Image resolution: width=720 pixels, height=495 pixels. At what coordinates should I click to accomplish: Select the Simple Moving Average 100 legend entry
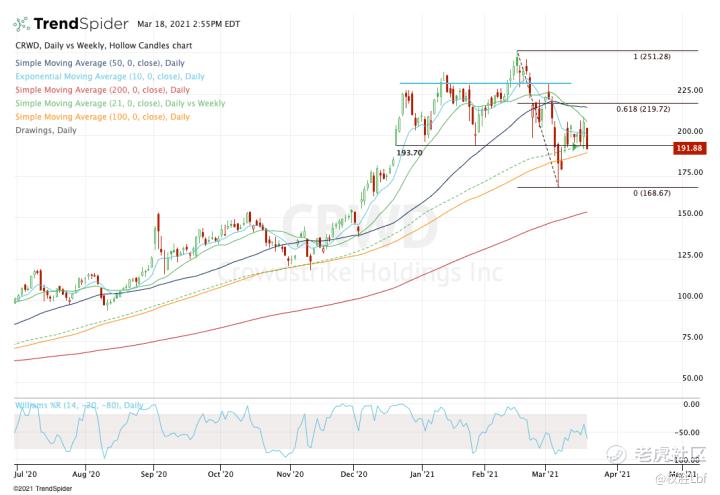[102, 117]
